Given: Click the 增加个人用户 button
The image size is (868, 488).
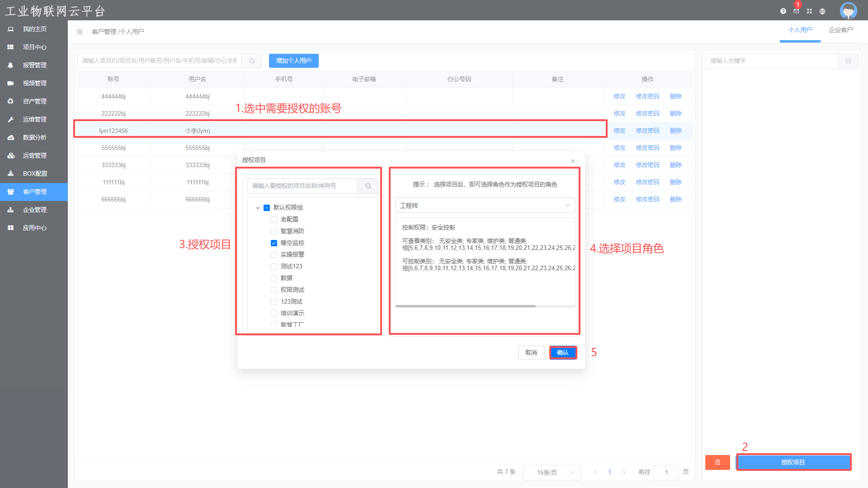Looking at the screenshot, I should [293, 61].
